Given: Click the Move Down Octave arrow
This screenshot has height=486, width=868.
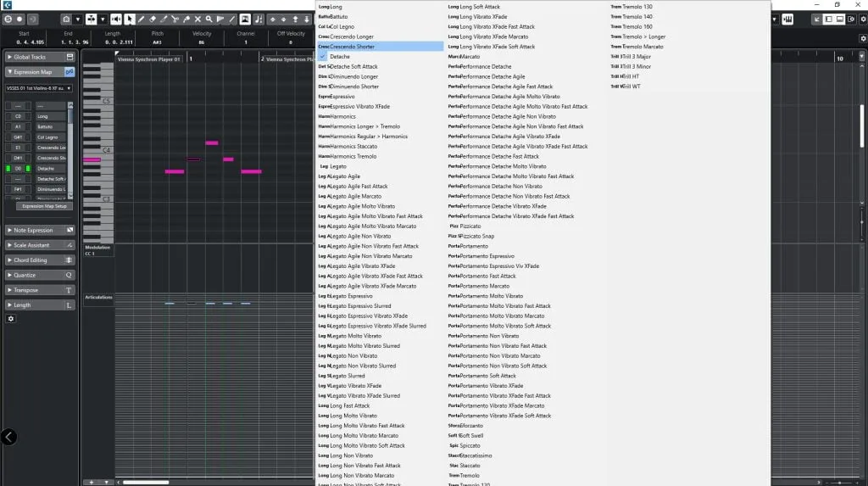Looking at the screenshot, I should [x=307, y=19].
